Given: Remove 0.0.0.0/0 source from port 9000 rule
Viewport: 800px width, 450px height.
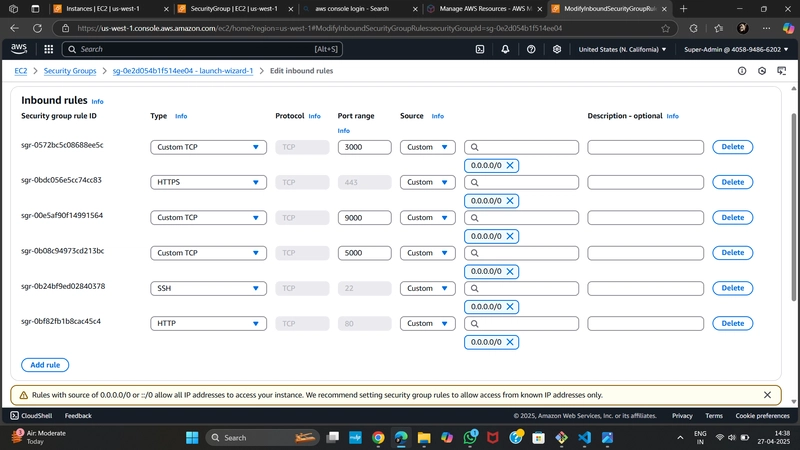Looking at the screenshot, I should pos(510,236).
